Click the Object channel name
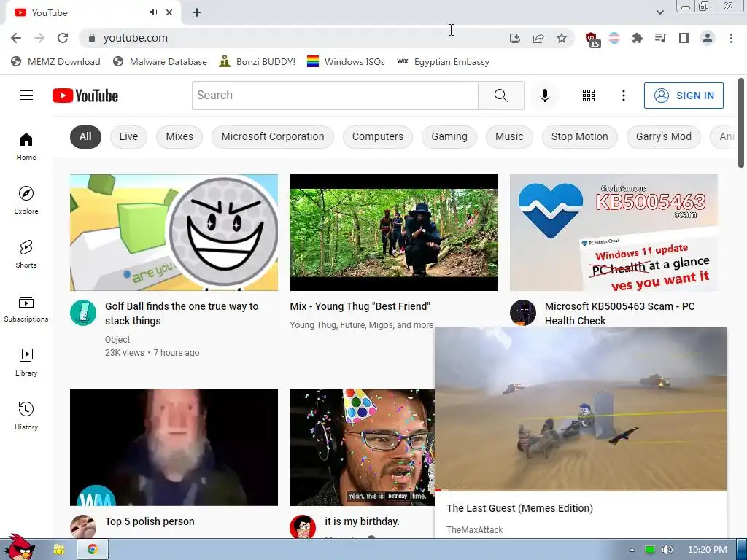The width and height of the screenshot is (747, 560). click(x=117, y=340)
